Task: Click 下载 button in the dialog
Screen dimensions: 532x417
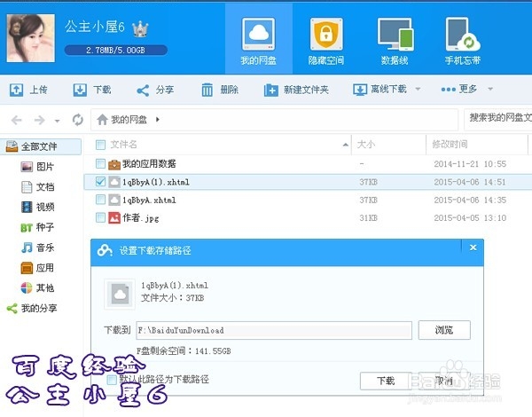Action: click(x=386, y=381)
